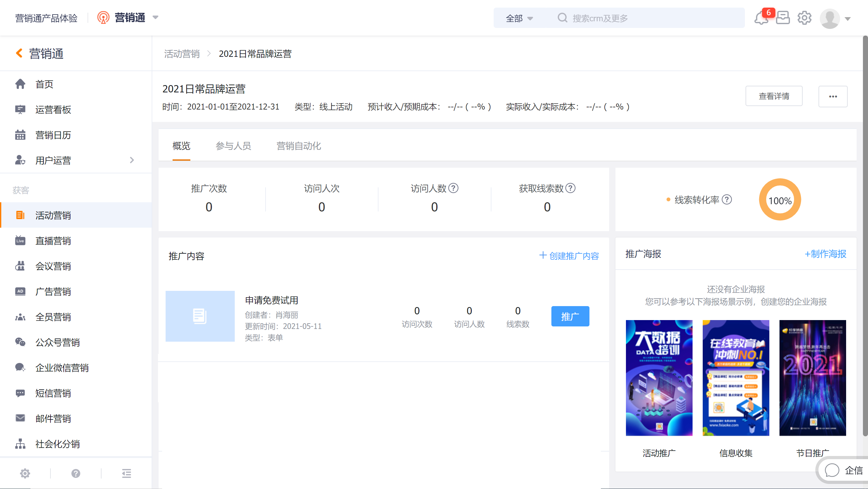Click the blue 推广 button

tap(570, 316)
